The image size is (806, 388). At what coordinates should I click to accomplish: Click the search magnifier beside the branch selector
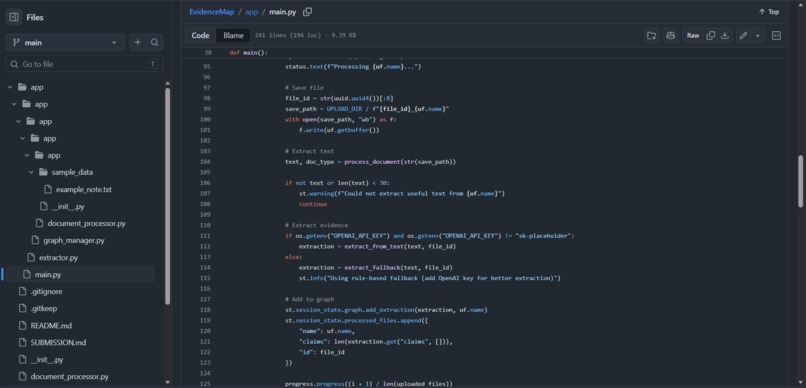[x=155, y=43]
